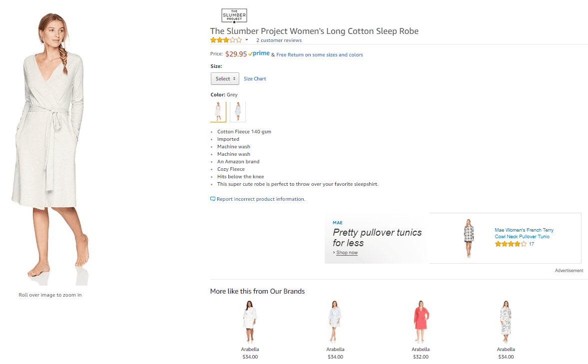Open red Arabella $32.00 robe thumbnail
588x364 pixels.
click(x=421, y=322)
